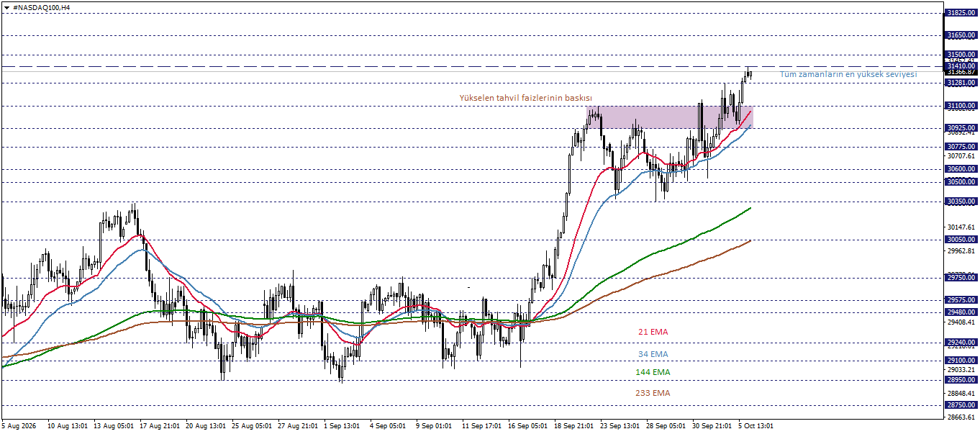The image size is (980, 434).
Task: Click the 4 Sep 05:01 time label
Action: 389,426
